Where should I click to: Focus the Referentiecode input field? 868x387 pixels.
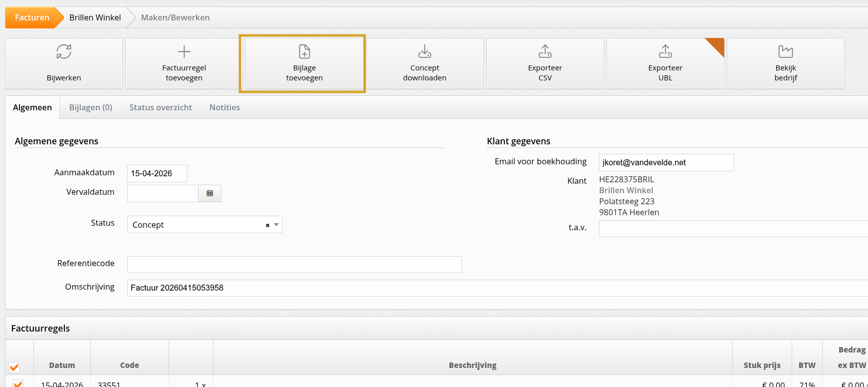pyautogui.click(x=294, y=265)
